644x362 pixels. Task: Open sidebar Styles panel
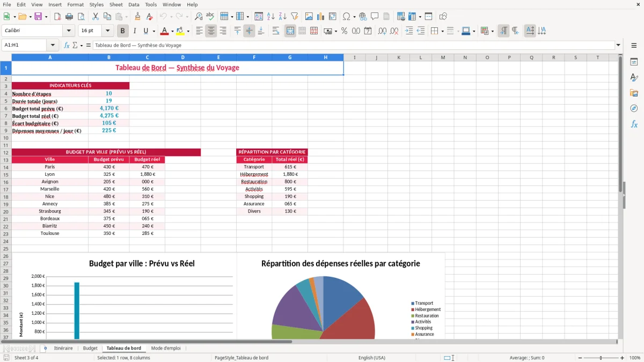pos(634,77)
